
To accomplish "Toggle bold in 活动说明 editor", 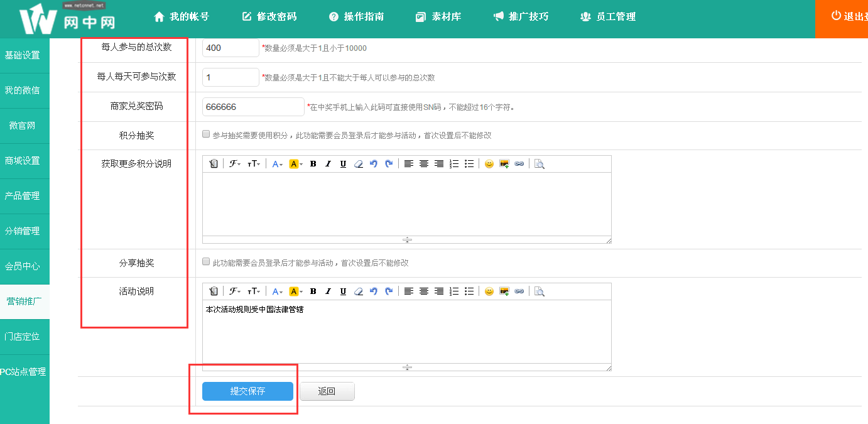I will pyautogui.click(x=313, y=291).
